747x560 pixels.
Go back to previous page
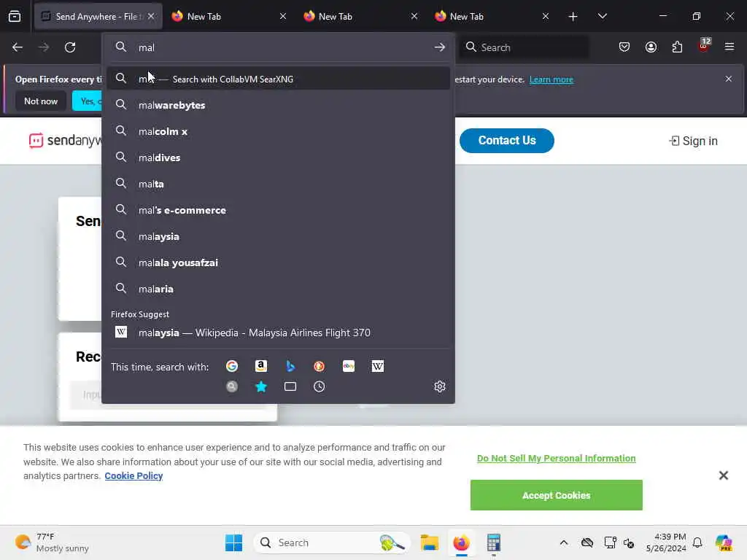[18, 47]
